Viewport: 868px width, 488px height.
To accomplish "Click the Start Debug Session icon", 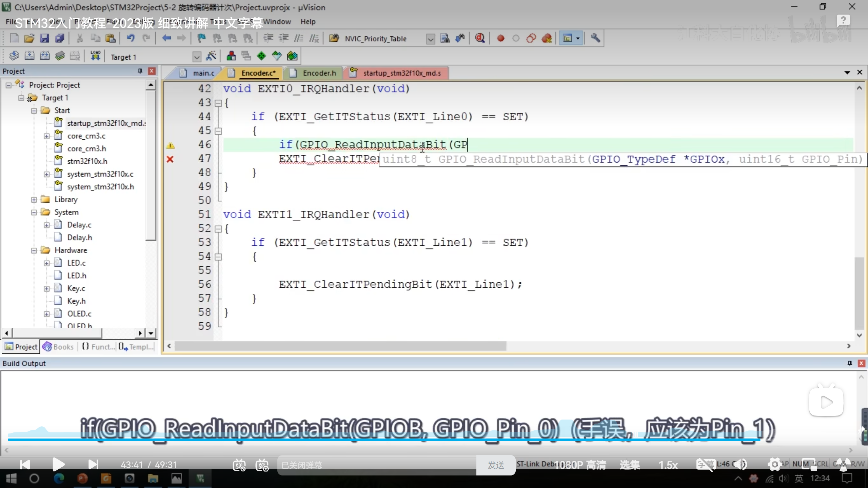I will (480, 38).
